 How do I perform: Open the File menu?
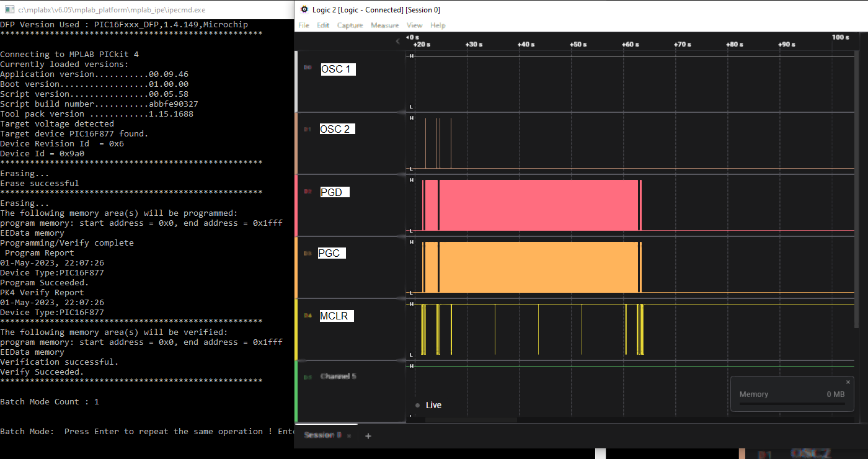(304, 25)
